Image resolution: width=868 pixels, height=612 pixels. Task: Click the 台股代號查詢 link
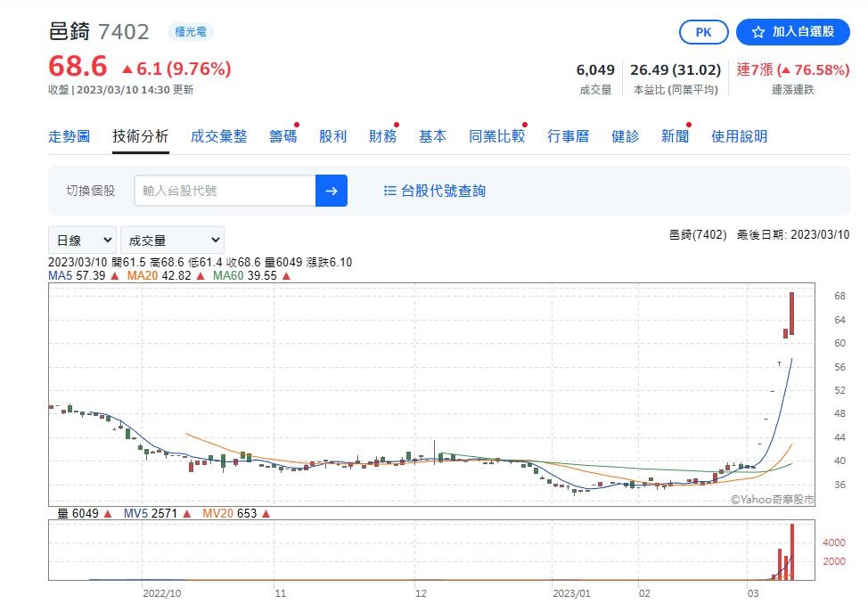coord(443,191)
